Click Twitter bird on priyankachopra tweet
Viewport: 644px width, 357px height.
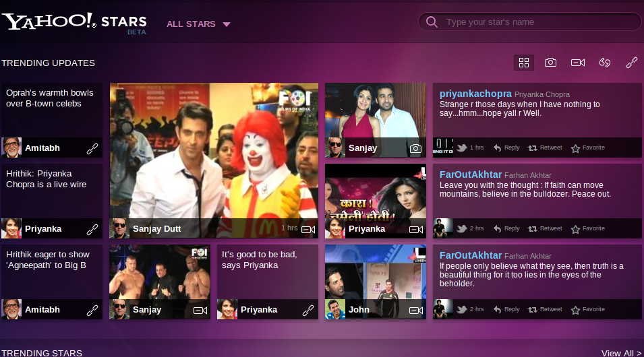[462, 148]
